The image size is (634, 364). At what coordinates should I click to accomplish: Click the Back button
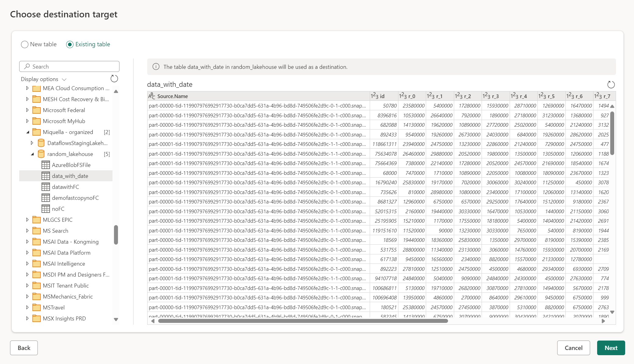24,348
